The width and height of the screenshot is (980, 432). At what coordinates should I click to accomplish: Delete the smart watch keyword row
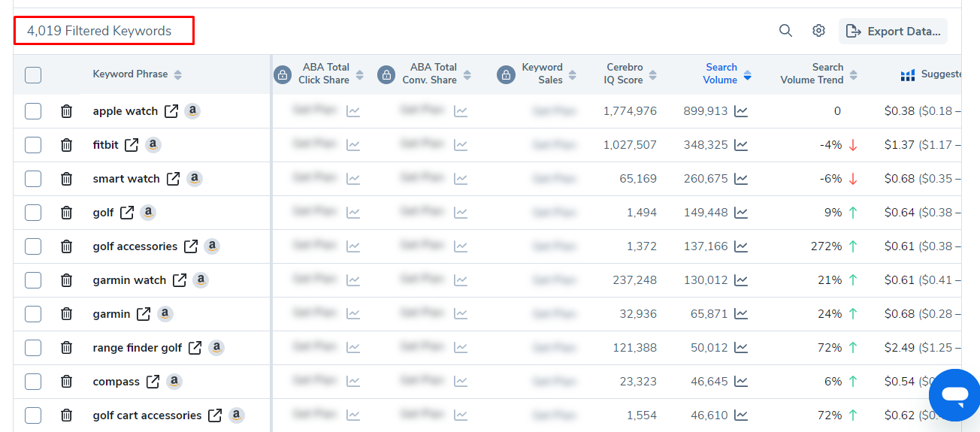pos(66,179)
